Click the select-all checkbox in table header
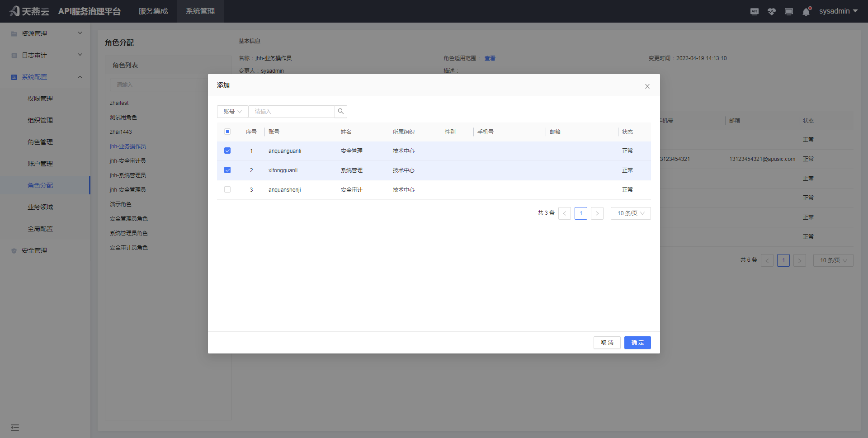 pyautogui.click(x=227, y=132)
